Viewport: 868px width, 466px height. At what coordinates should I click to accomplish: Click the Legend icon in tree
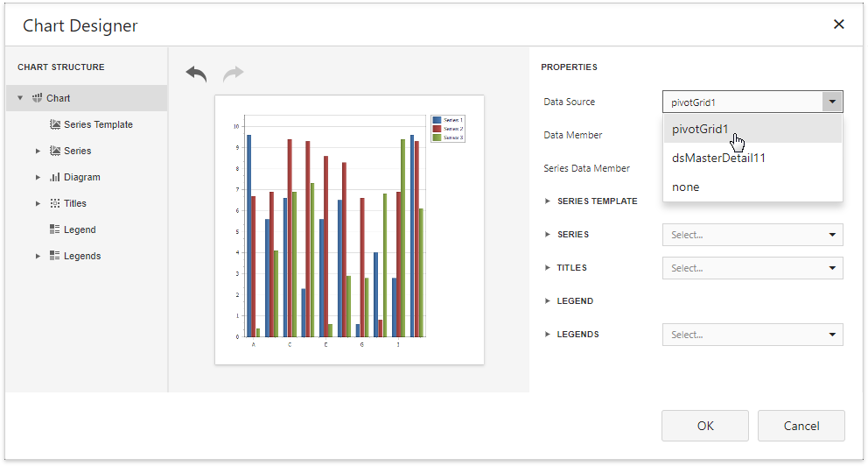coord(55,229)
